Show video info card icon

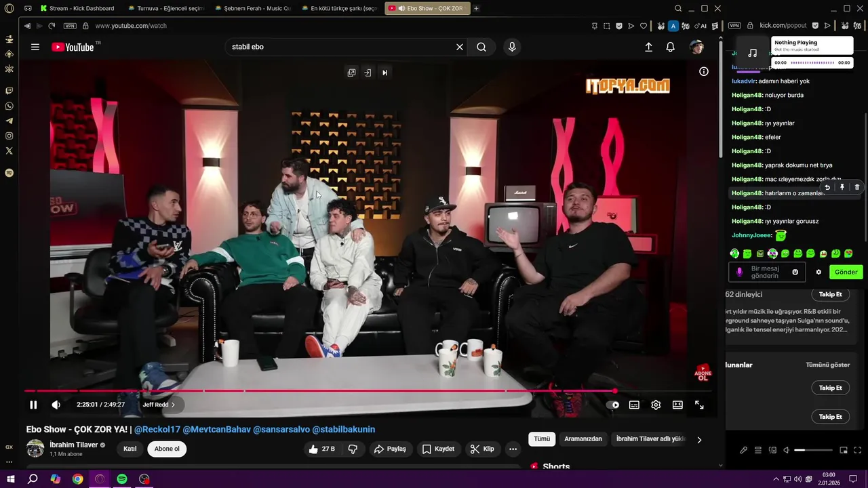pyautogui.click(x=704, y=71)
